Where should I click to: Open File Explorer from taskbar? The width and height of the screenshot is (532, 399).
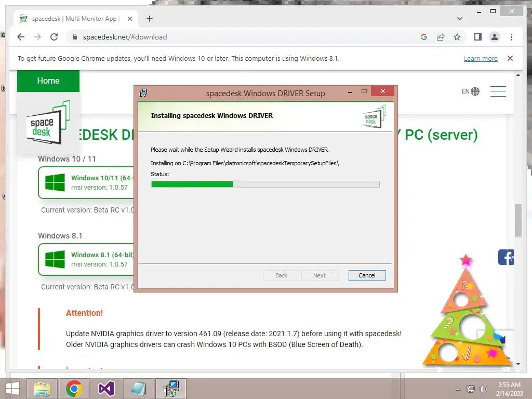click(42, 389)
